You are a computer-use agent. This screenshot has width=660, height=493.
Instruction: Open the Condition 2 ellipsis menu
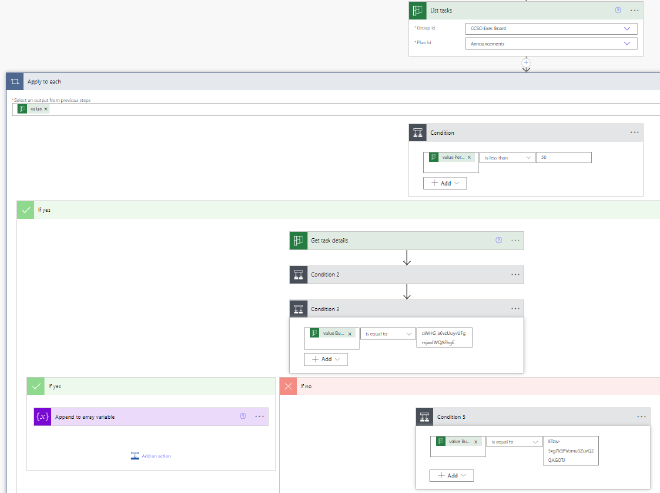click(x=515, y=274)
